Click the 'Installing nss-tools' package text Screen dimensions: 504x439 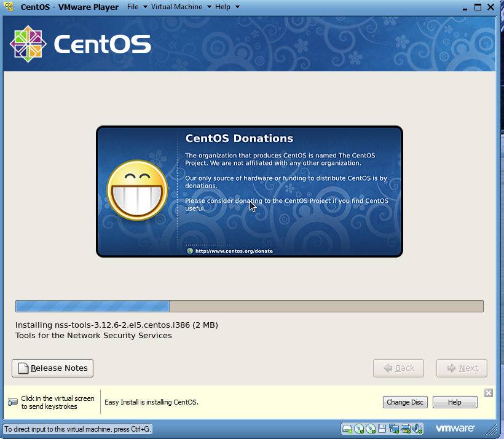pos(117,325)
